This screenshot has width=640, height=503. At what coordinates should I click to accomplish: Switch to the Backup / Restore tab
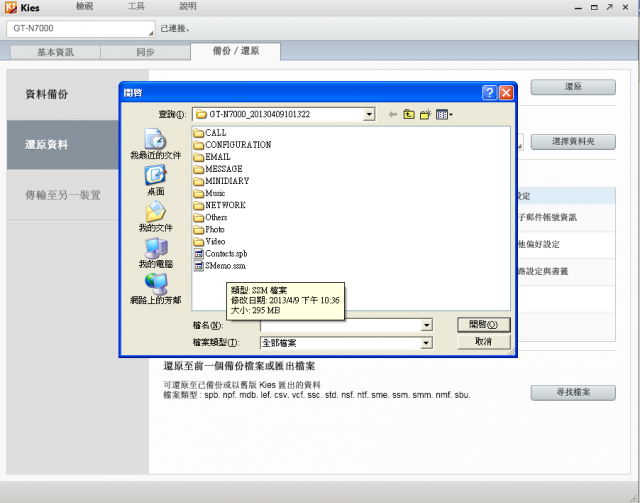pos(236,51)
